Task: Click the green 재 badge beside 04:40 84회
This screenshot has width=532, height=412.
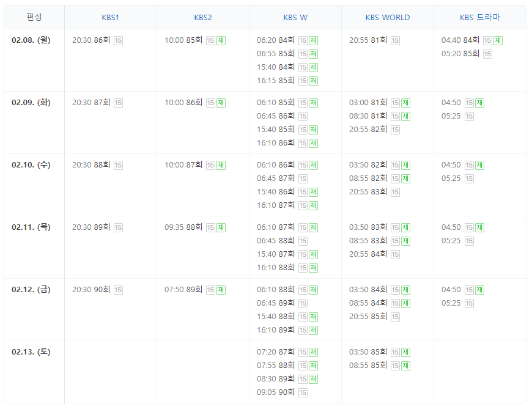Action: [498, 41]
